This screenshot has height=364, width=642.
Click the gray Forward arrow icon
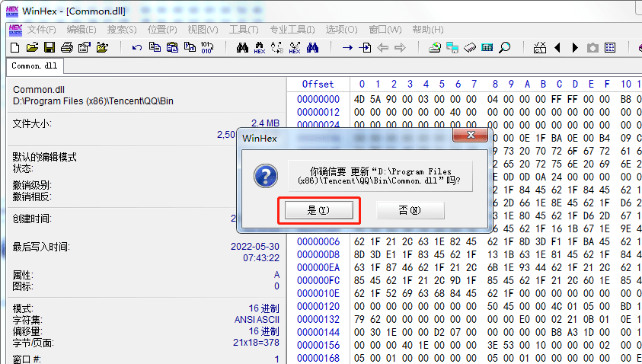click(x=400, y=48)
